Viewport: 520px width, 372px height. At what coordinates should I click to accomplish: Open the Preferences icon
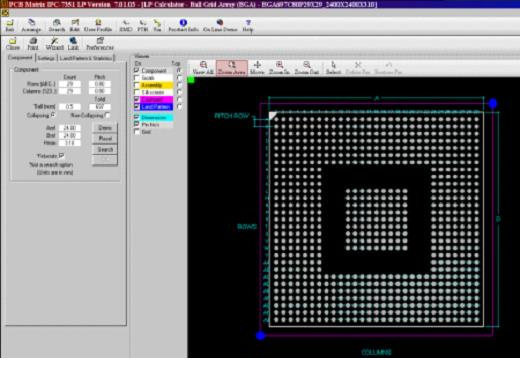tap(100, 44)
